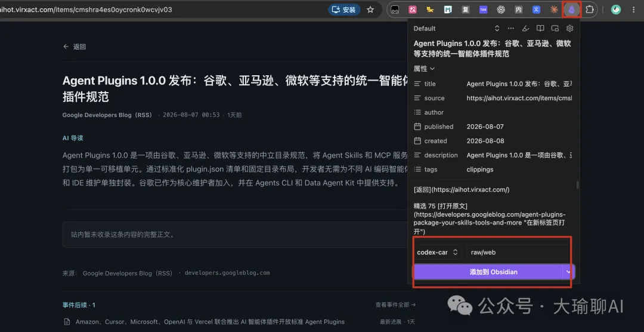Open the Chrome profile avatar
644x332 pixels.
(615, 10)
